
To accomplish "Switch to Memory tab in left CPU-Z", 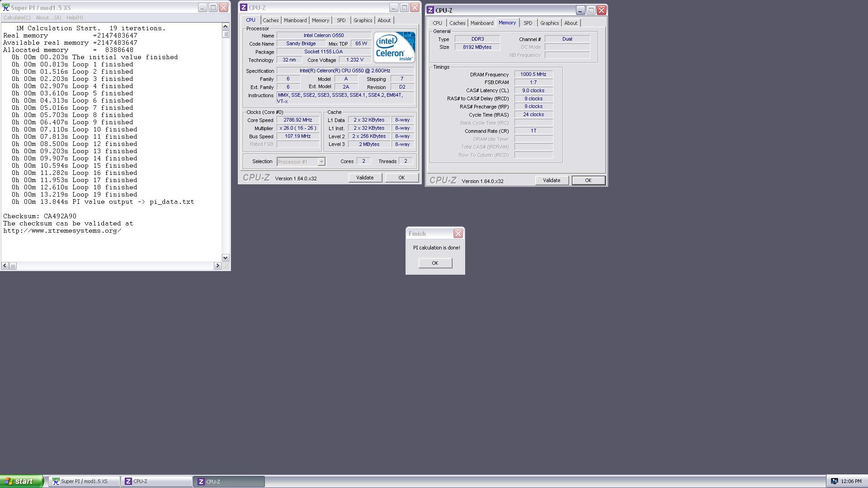I will [x=321, y=20].
